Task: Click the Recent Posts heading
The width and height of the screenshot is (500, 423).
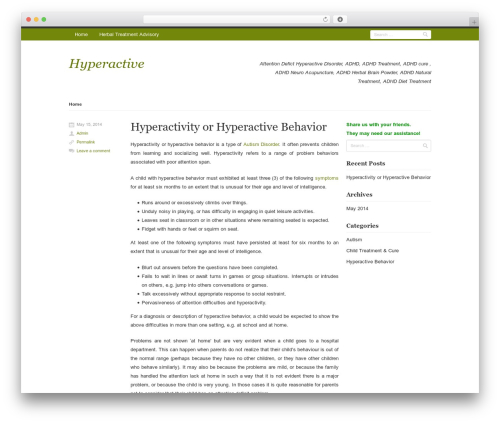Action: coord(366,163)
